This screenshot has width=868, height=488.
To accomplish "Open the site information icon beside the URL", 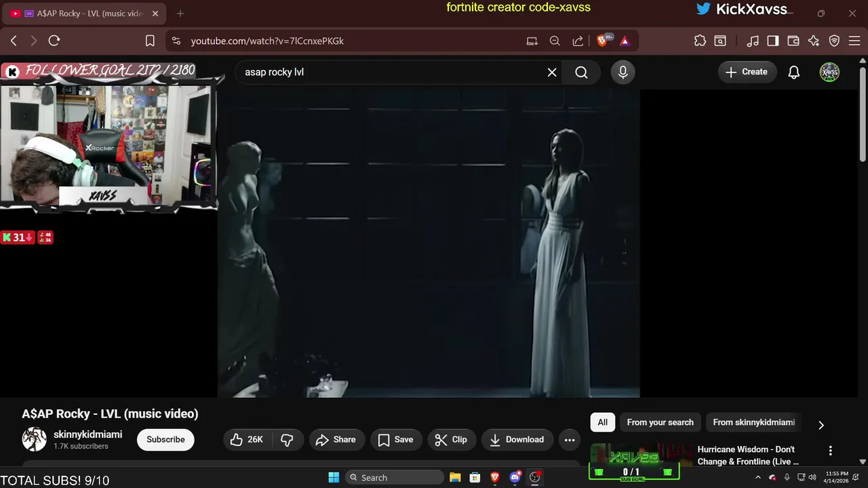I will [176, 41].
